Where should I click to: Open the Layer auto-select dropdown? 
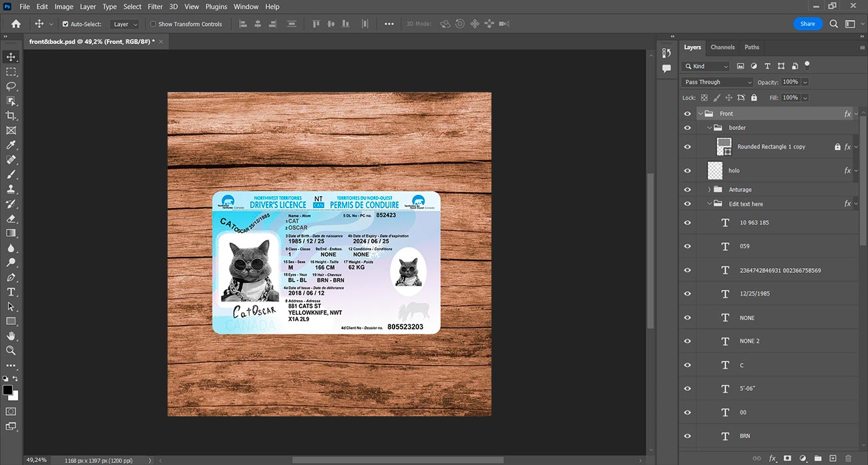coord(125,24)
